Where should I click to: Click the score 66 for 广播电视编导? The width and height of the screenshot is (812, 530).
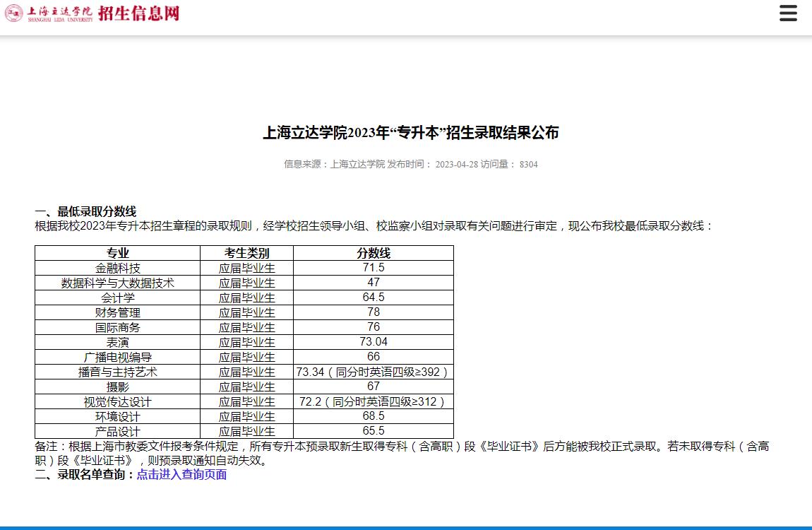(374, 357)
